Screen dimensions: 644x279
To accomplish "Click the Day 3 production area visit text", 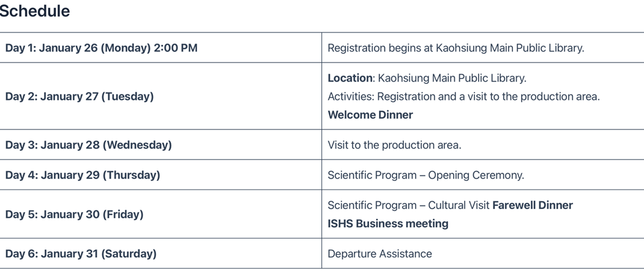I will click(x=394, y=145).
